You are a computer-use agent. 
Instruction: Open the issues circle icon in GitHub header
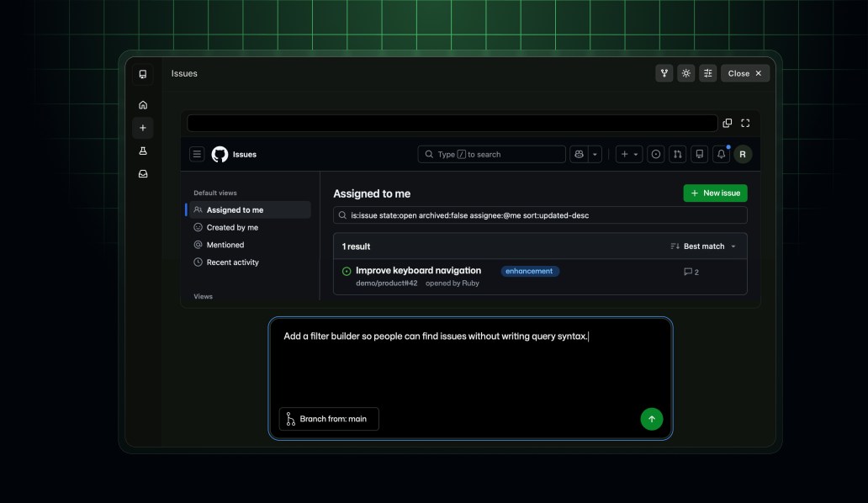pyautogui.click(x=656, y=155)
